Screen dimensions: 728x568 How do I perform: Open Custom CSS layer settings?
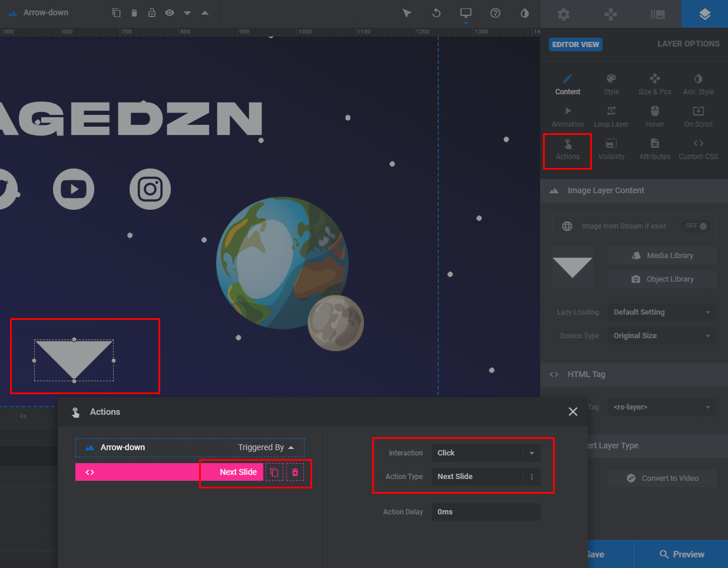point(698,150)
